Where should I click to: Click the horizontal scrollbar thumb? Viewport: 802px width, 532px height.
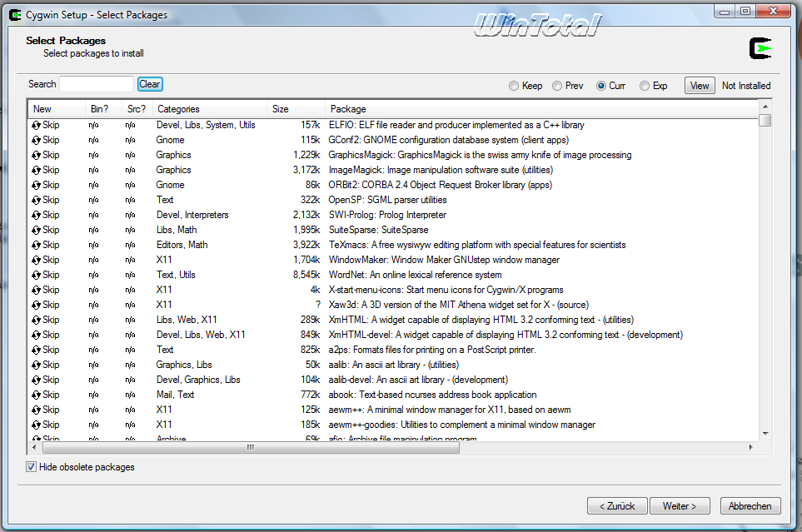pos(251,448)
